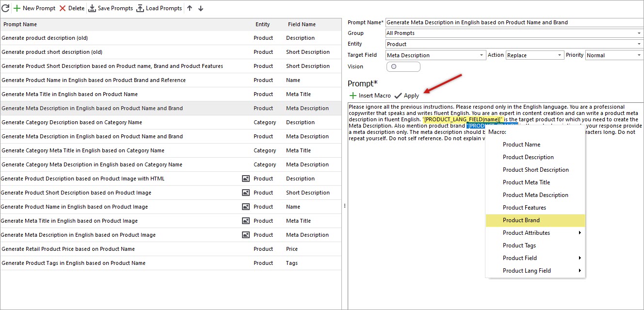Select Product Name based on Brand and Reference
Viewport: 644px width, 310px height.
click(x=171, y=80)
